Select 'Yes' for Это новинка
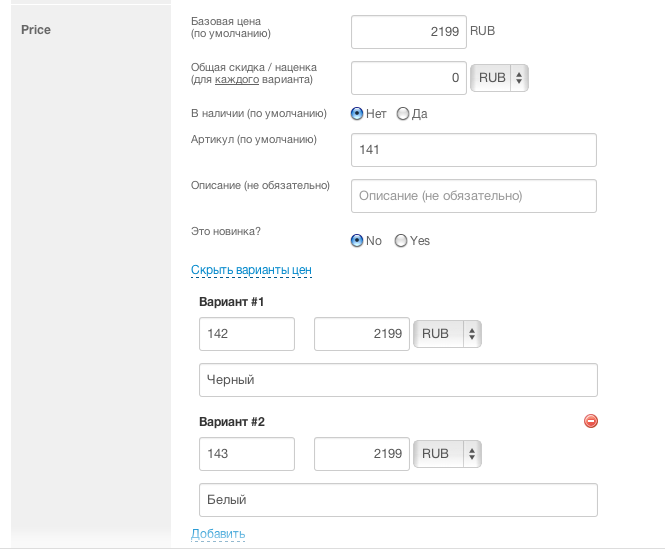665x549 pixels. (x=401, y=241)
